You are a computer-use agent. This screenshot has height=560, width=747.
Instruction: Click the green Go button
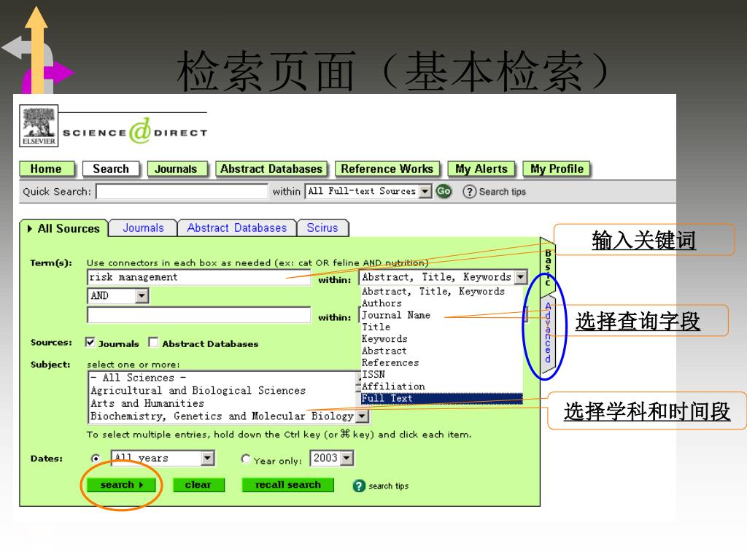click(444, 191)
